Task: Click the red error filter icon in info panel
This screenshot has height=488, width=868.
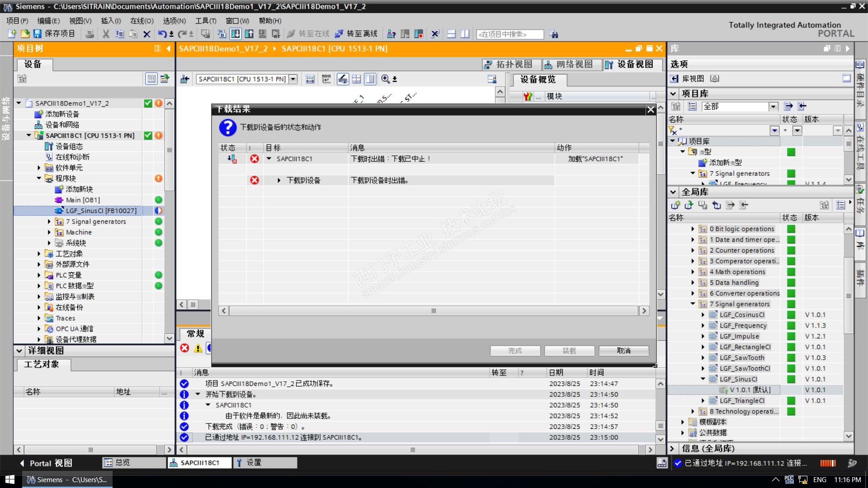Action: (x=184, y=348)
